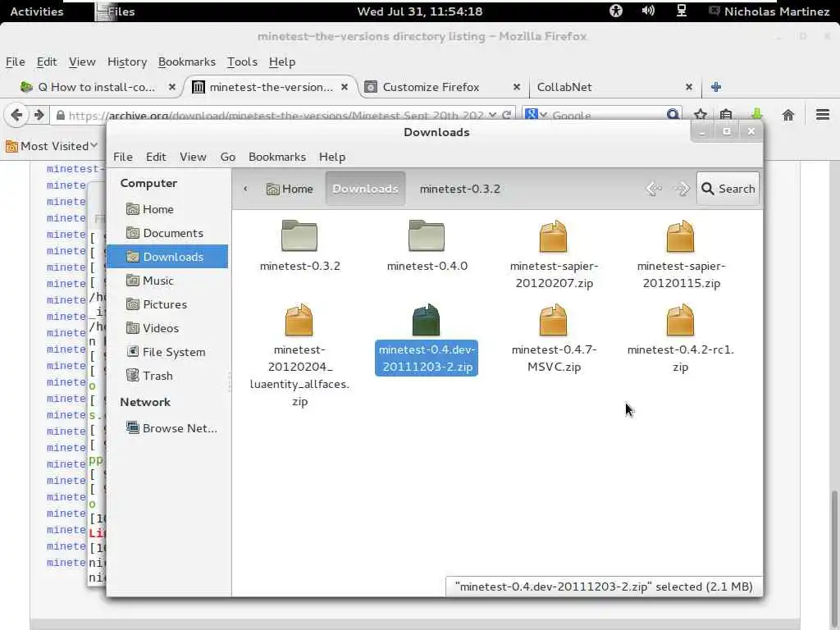This screenshot has width=840, height=630.
Task: Open the Files window File menu
Action: click(123, 157)
